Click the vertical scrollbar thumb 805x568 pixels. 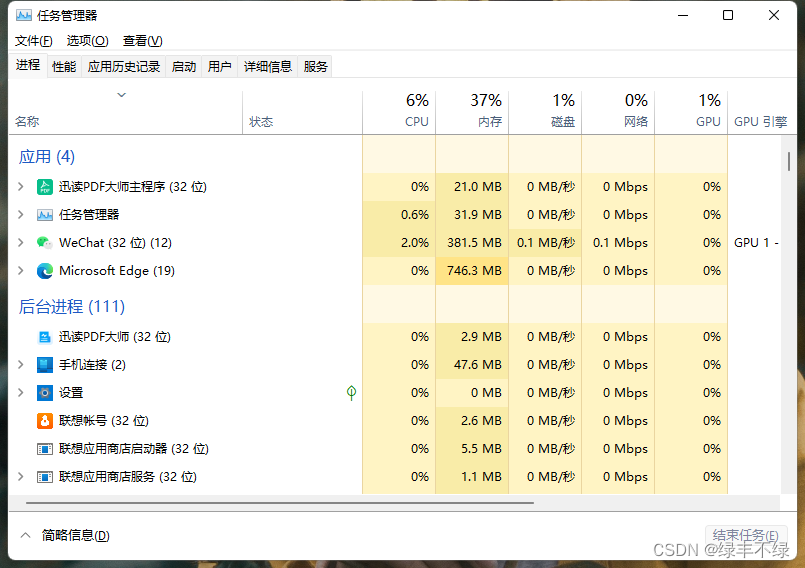pos(789,161)
